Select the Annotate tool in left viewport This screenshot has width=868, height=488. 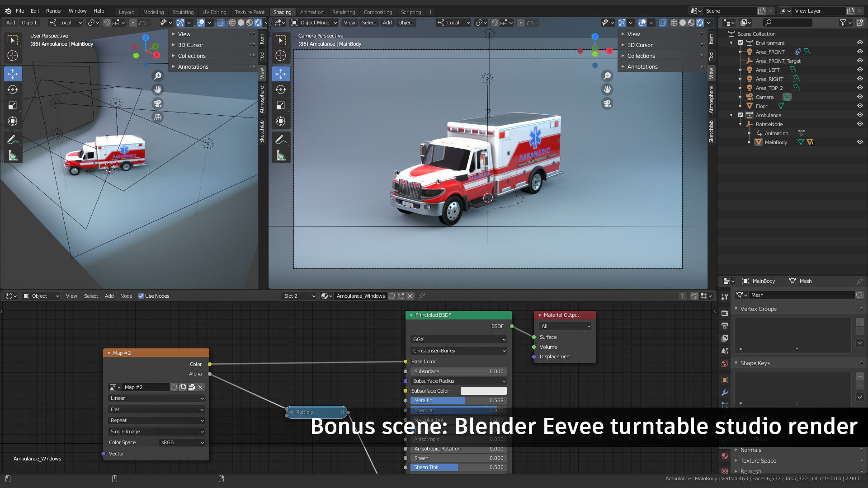13,140
